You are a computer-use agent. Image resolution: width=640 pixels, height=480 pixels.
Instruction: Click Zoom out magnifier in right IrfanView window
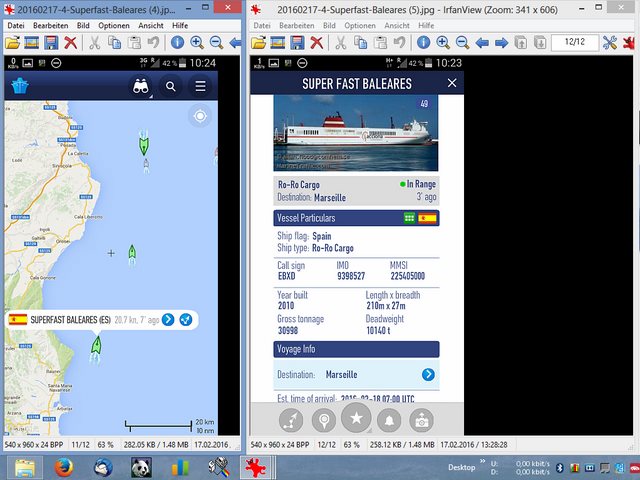pyautogui.click(x=462, y=42)
